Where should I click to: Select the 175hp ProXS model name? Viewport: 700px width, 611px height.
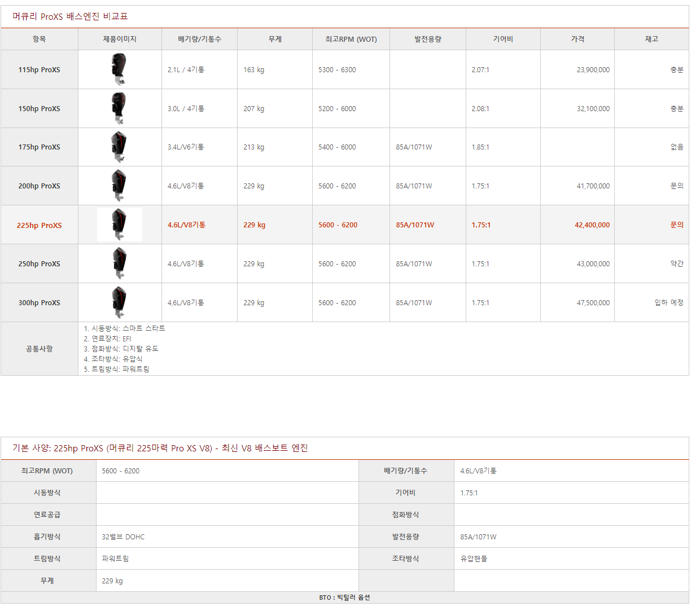(x=39, y=147)
